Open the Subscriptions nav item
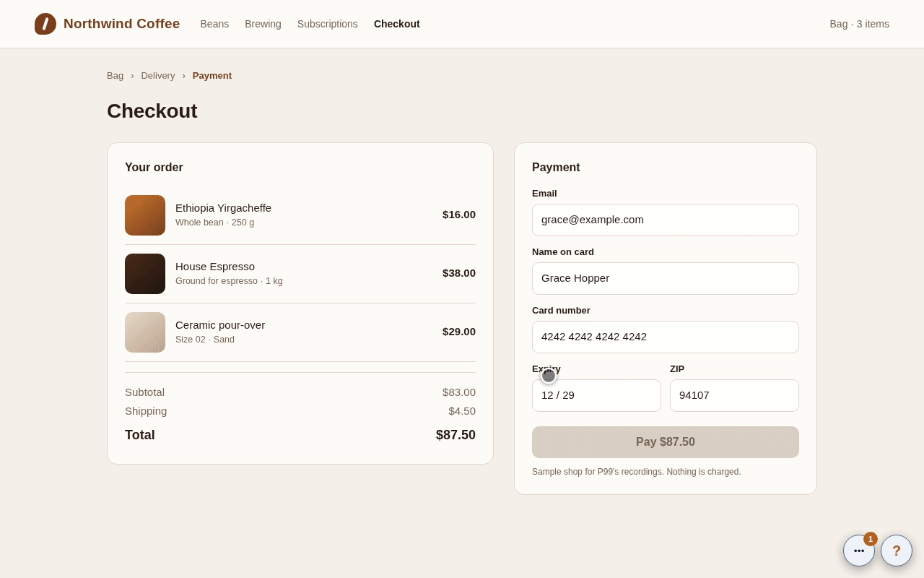924x578 pixels. point(328,24)
